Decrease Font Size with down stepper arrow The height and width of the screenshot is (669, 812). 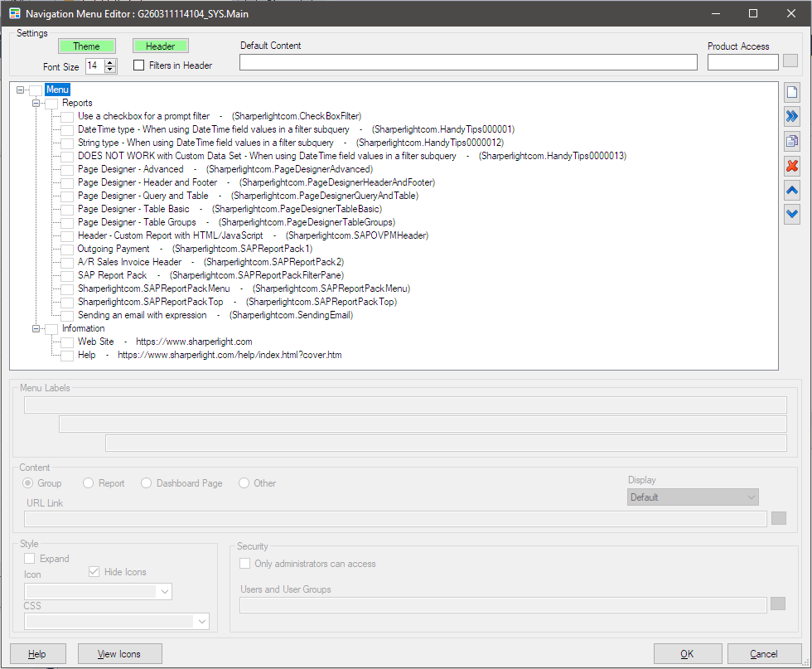[109, 70]
